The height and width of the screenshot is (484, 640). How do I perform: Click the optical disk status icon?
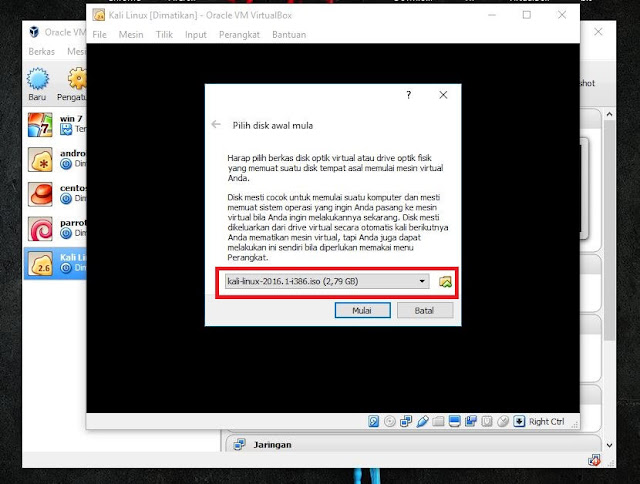click(x=390, y=421)
